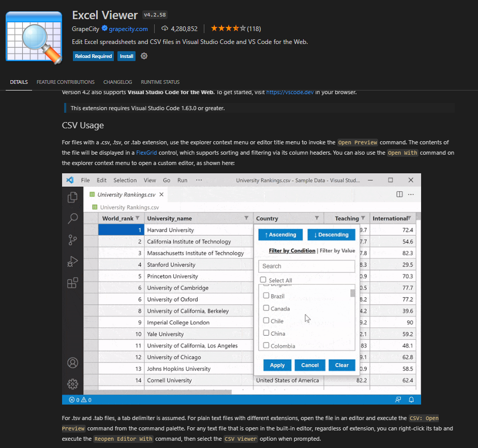Open the Explorer icon in the screenshot sidebar
This screenshot has width=478, height=448.
[72, 197]
